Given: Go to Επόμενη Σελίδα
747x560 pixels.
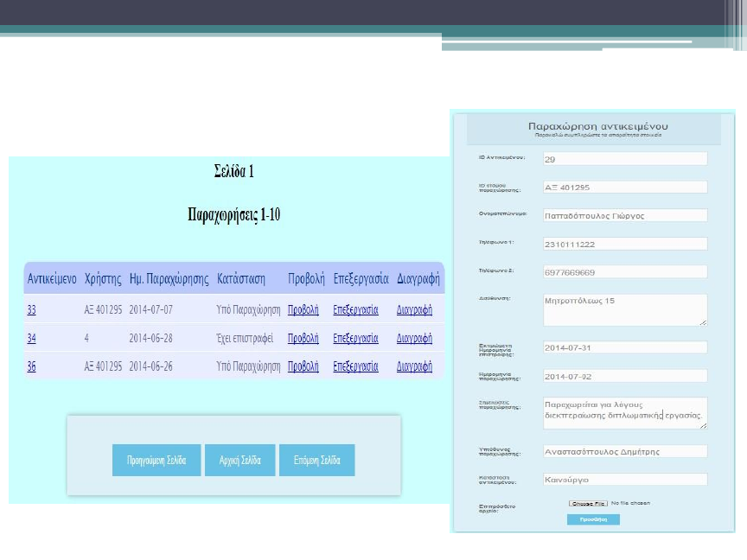Looking at the screenshot, I should tap(316, 460).
